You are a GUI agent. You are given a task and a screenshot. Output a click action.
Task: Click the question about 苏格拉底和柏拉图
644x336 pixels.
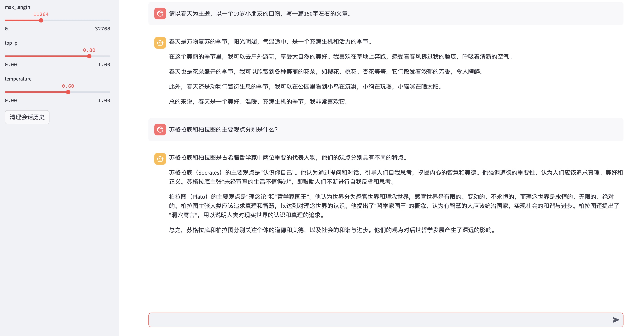click(x=223, y=130)
